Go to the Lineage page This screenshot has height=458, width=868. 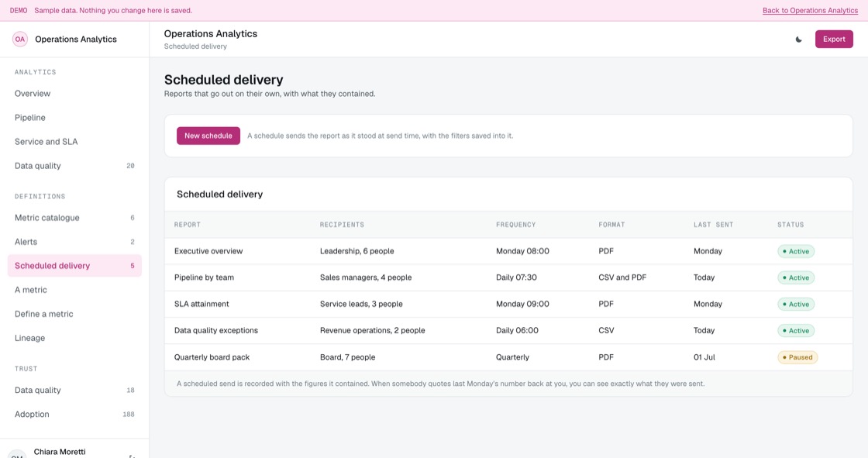point(74,338)
